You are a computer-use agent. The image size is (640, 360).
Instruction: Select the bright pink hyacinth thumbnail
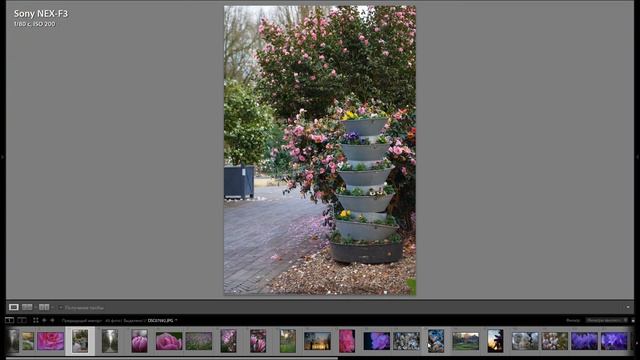point(347,341)
